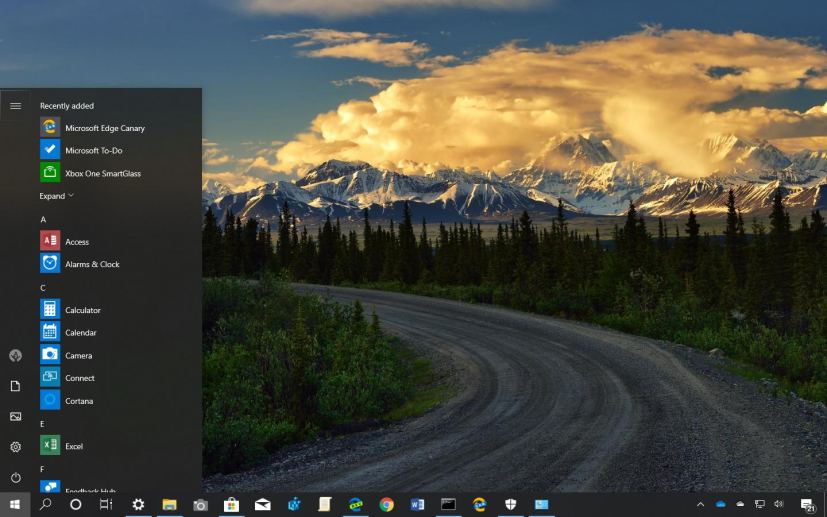Open Settings gear in Start menu rail
827x517 pixels.
point(15,447)
